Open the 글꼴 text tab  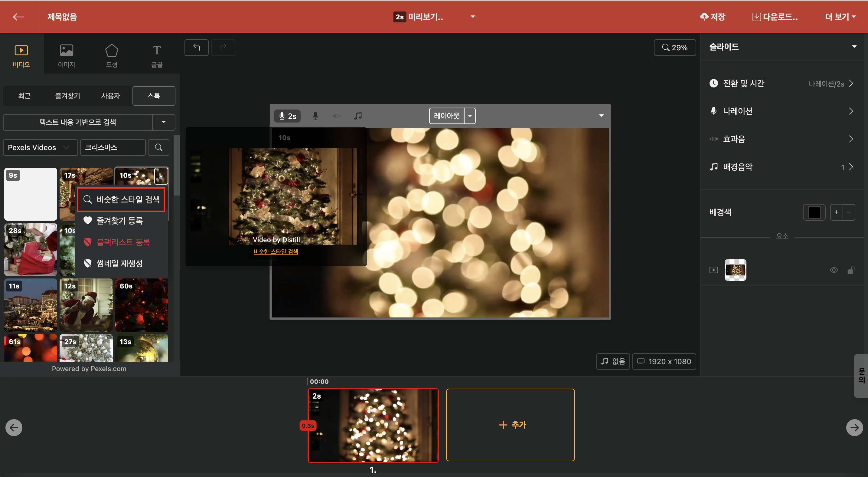click(157, 56)
